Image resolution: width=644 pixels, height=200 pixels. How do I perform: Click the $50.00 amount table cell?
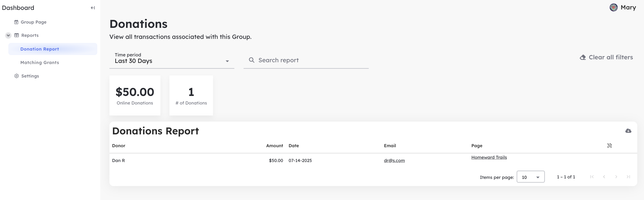[276, 160]
